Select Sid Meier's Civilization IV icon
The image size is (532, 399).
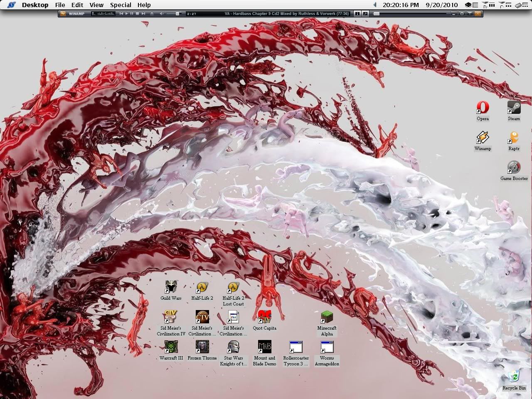(171, 323)
